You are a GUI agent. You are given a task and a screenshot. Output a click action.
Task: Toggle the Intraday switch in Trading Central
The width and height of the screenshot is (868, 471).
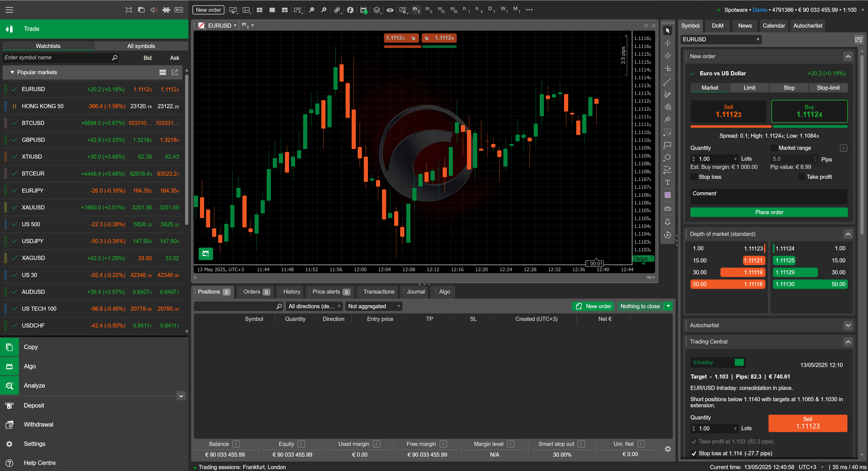(740, 362)
